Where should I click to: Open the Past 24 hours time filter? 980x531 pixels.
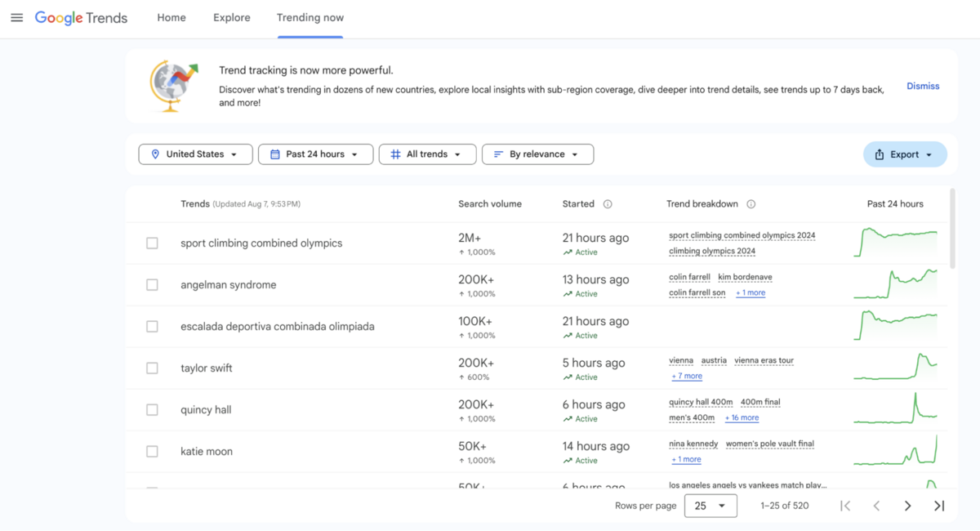315,154
